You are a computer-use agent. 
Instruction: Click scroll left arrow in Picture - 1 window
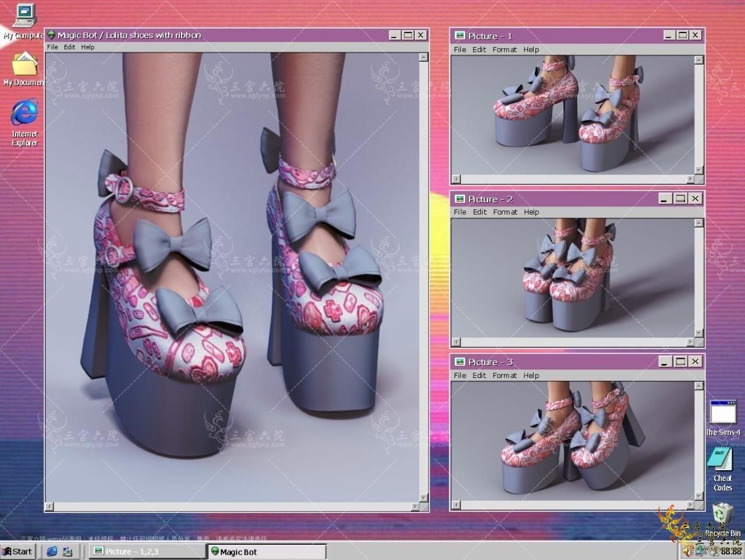coord(456,179)
